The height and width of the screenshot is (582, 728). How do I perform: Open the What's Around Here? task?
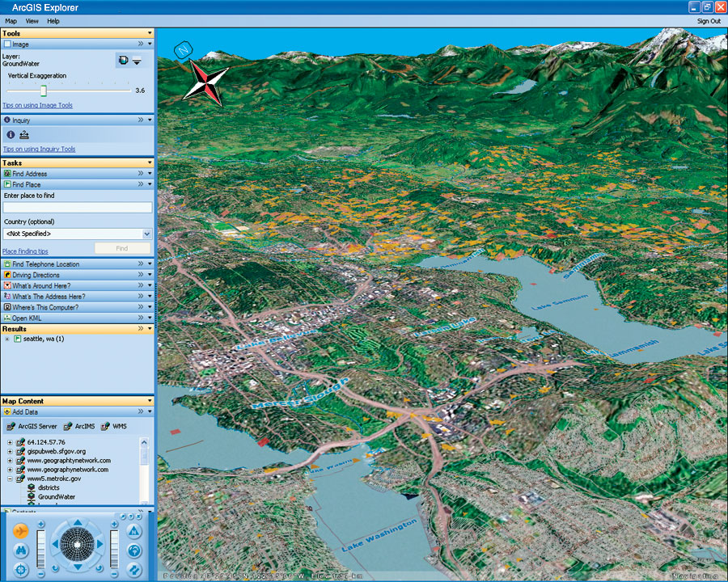[41, 285]
